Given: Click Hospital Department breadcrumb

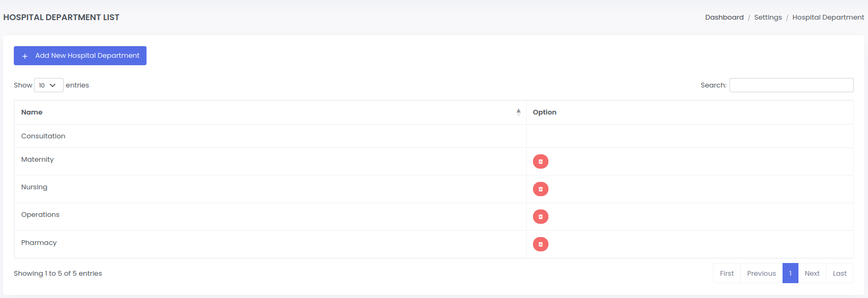Looking at the screenshot, I should (x=828, y=17).
